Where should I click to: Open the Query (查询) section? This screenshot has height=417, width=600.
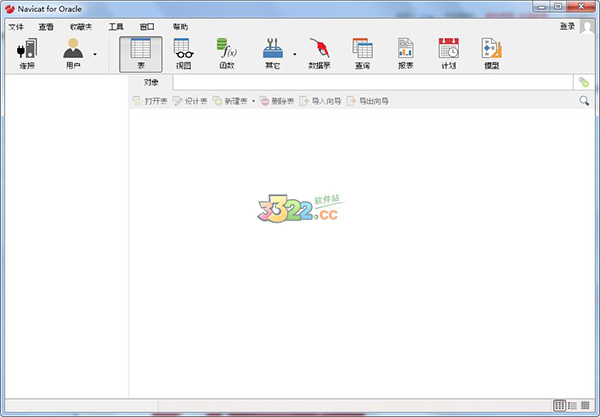click(361, 53)
